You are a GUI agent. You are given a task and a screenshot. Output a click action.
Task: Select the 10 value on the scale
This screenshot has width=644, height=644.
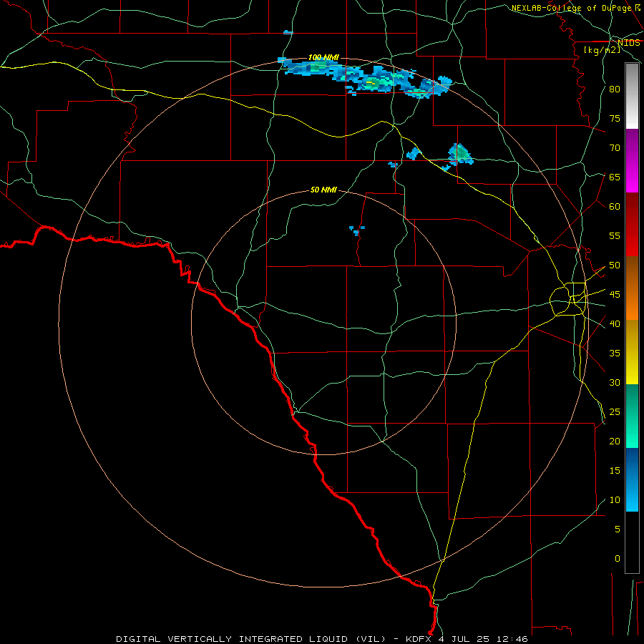click(615, 500)
